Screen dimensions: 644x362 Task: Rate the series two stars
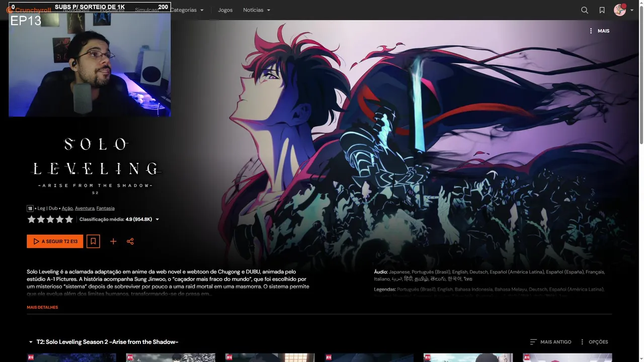pos(41,219)
